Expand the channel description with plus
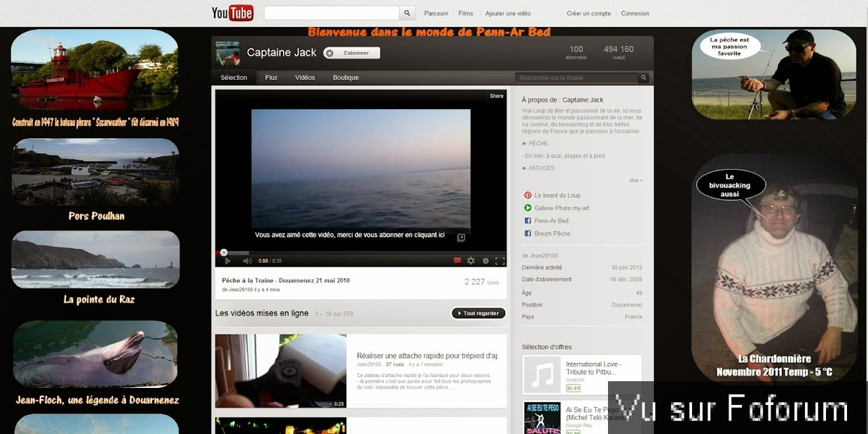The image size is (868, 434). [x=636, y=180]
